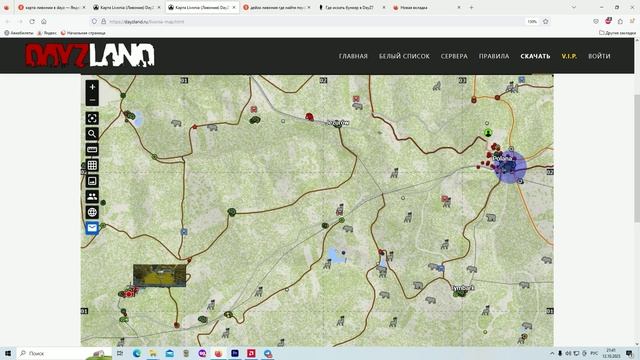Click the browser home button
This screenshot has height=360, width=640.
point(44,21)
